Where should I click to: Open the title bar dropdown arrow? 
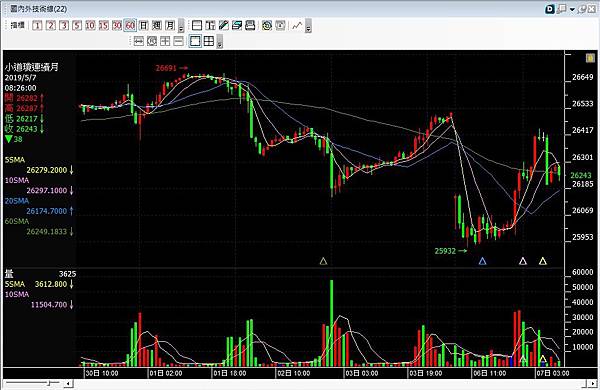click(572, 9)
